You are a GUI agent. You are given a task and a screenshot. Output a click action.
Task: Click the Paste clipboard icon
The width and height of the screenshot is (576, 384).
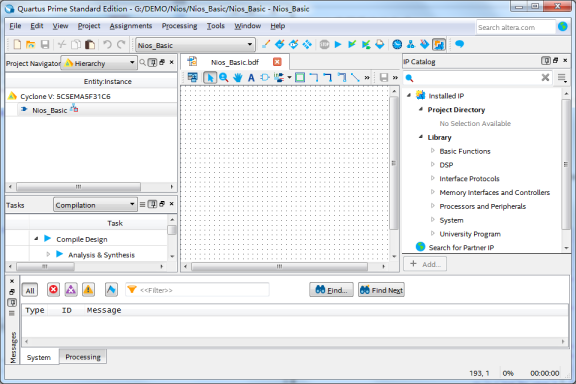pos(90,45)
